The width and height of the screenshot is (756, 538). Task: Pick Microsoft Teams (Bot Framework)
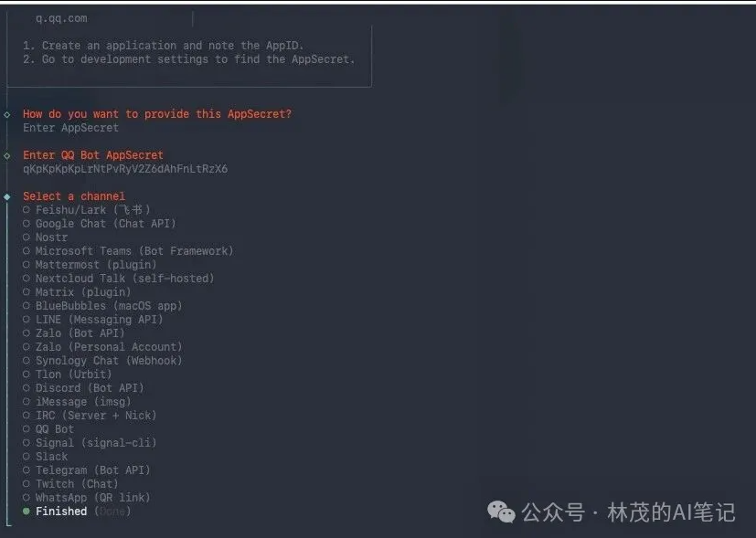click(x=133, y=251)
